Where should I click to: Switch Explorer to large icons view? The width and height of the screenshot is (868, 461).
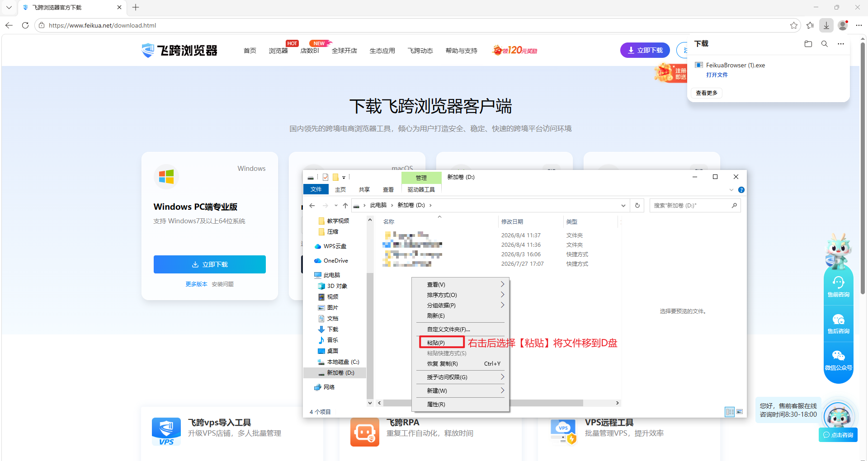(740, 412)
